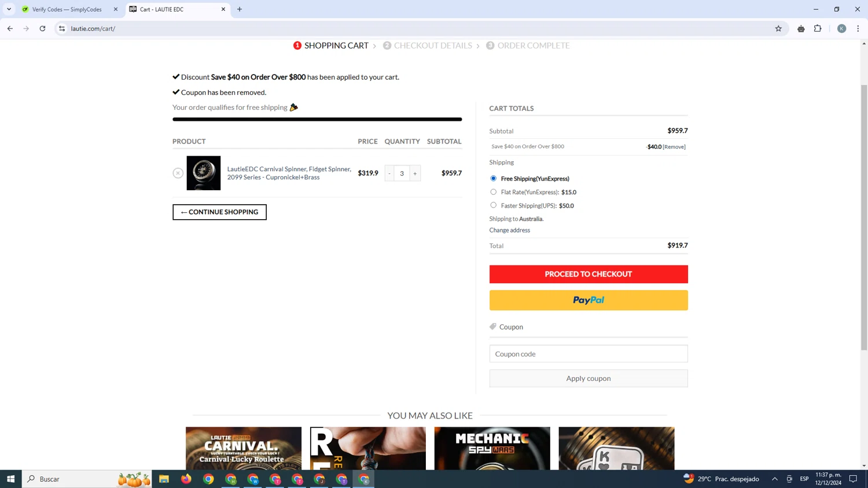Open the tab search dropdown arrow

point(9,9)
